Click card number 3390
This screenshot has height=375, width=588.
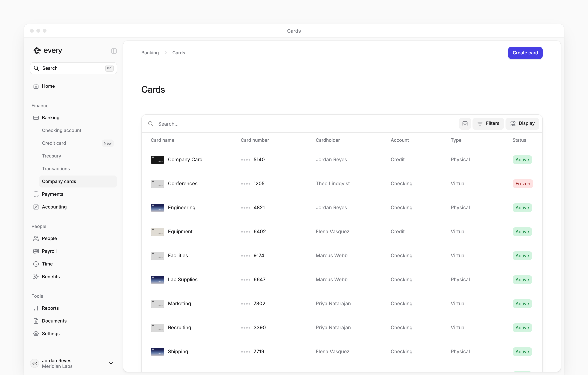coord(259,327)
